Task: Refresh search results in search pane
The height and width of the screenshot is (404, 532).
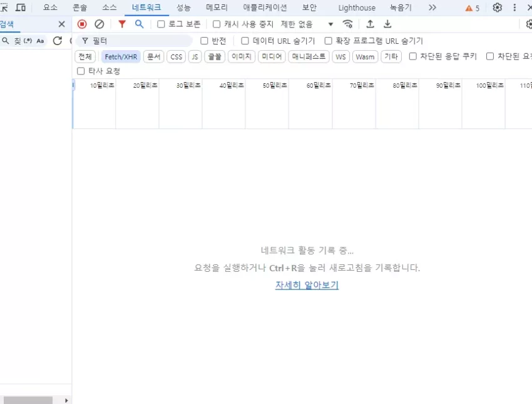Action: click(58, 41)
